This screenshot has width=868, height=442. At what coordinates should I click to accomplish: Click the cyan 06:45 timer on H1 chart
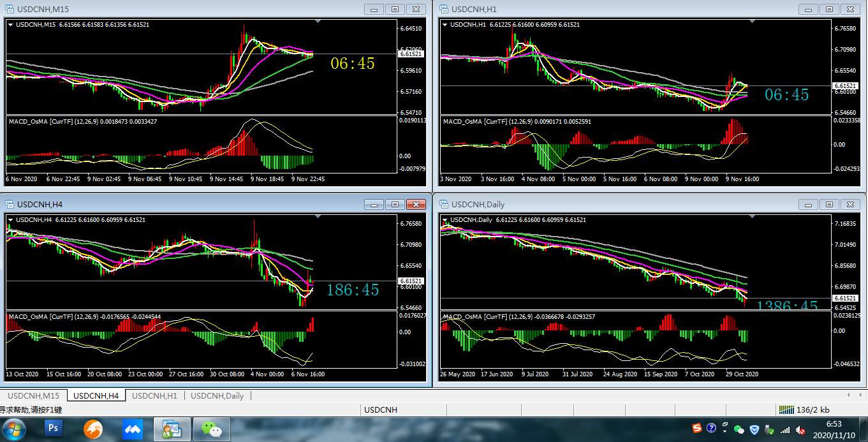(x=787, y=95)
